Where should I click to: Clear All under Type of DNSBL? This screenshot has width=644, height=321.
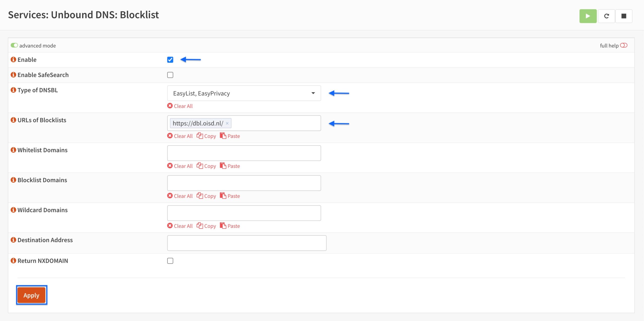(180, 106)
